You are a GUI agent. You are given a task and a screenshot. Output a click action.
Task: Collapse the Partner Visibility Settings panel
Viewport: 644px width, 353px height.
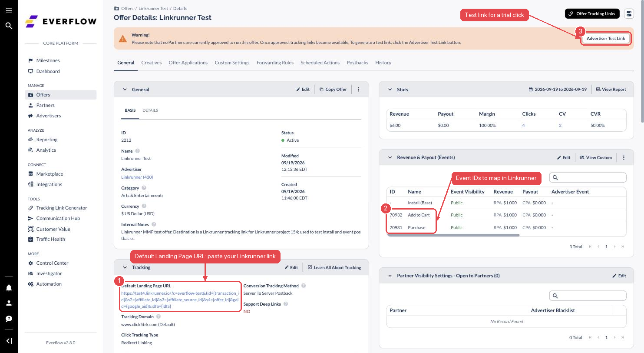390,276
